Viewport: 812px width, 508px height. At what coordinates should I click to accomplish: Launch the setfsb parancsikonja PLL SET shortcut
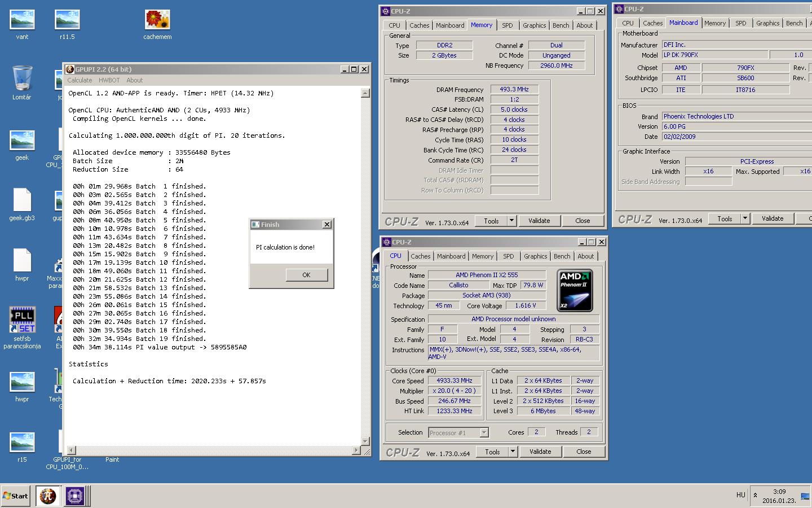pos(22,327)
